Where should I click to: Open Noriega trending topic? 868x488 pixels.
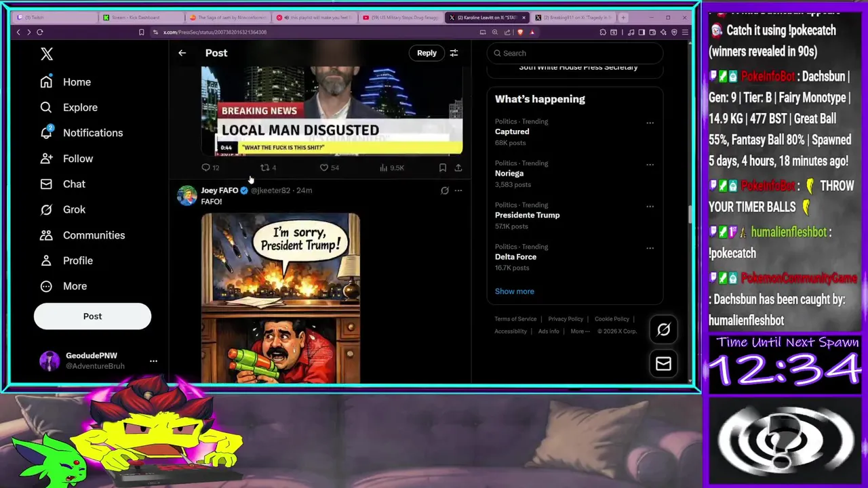(x=509, y=174)
